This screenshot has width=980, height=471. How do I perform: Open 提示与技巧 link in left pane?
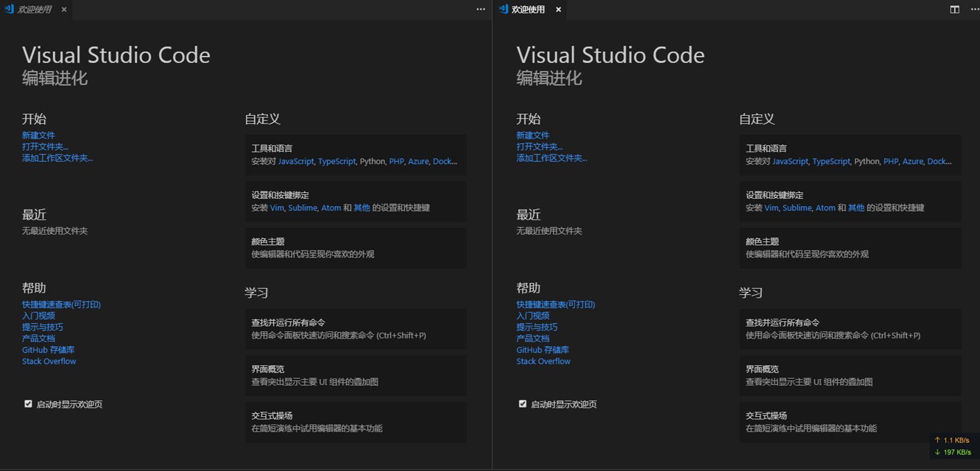[x=42, y=327]
